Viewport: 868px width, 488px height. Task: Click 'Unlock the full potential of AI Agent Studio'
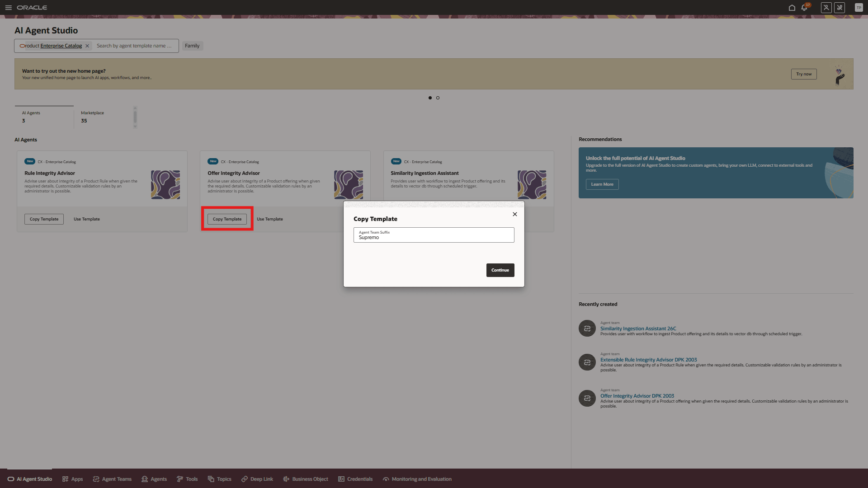click(635, 159)
